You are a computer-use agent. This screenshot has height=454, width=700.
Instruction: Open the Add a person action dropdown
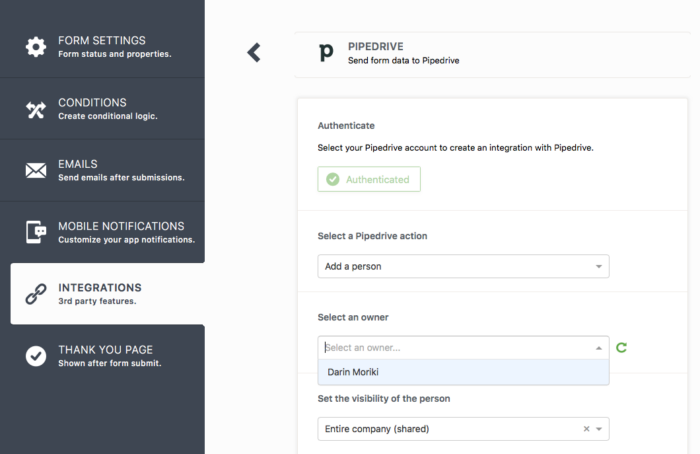coord(463,266)
